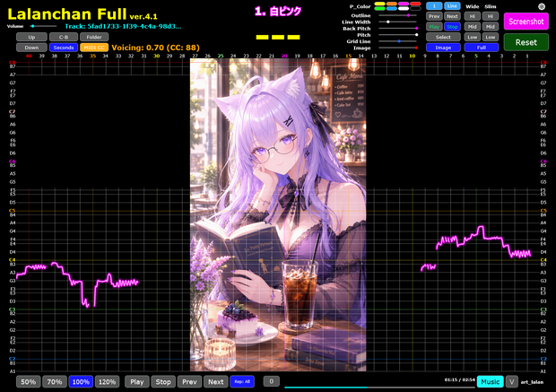Click the playback progress bar
556x392 pixels.
379,388
